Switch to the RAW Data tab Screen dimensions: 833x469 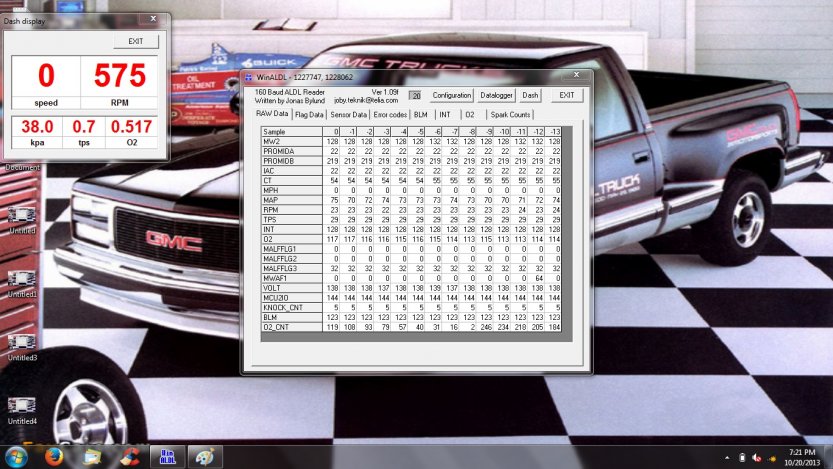click(x=272, y=114)
